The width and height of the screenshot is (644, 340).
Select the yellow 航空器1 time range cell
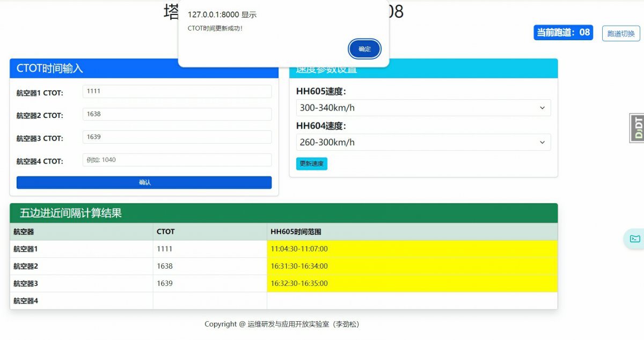tap(412, 249)
